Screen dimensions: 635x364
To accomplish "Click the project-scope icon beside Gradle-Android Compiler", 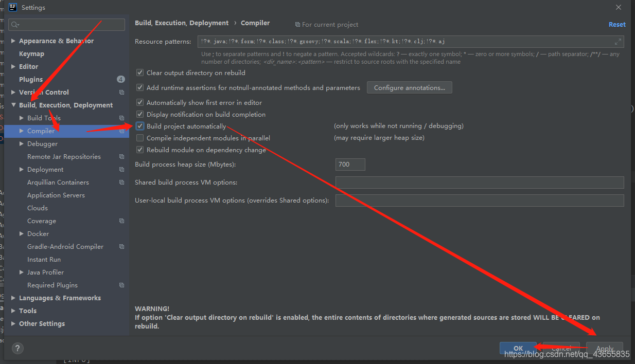I will click(x=121, y=247).
